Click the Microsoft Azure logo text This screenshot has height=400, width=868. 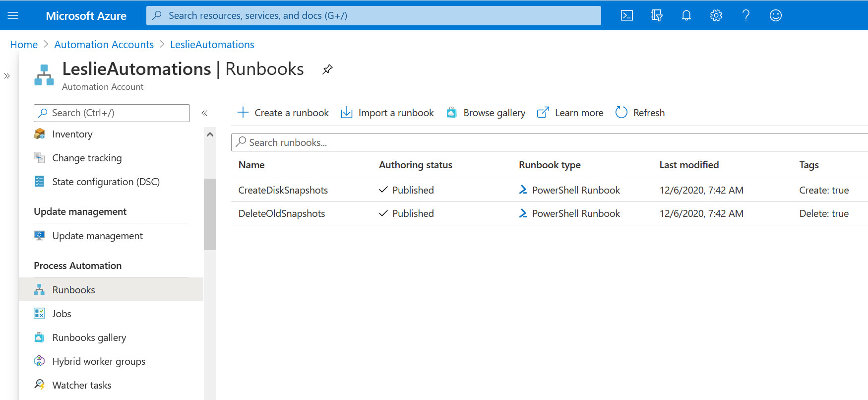point(86,16)
